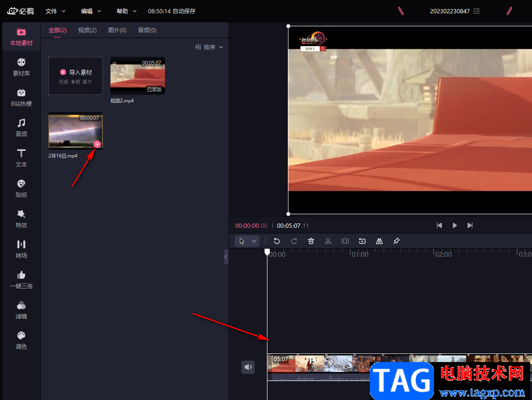Screen dimensions: 532x400
Task: Open the 编辑 menu
Action: click(x=91, y=11)
